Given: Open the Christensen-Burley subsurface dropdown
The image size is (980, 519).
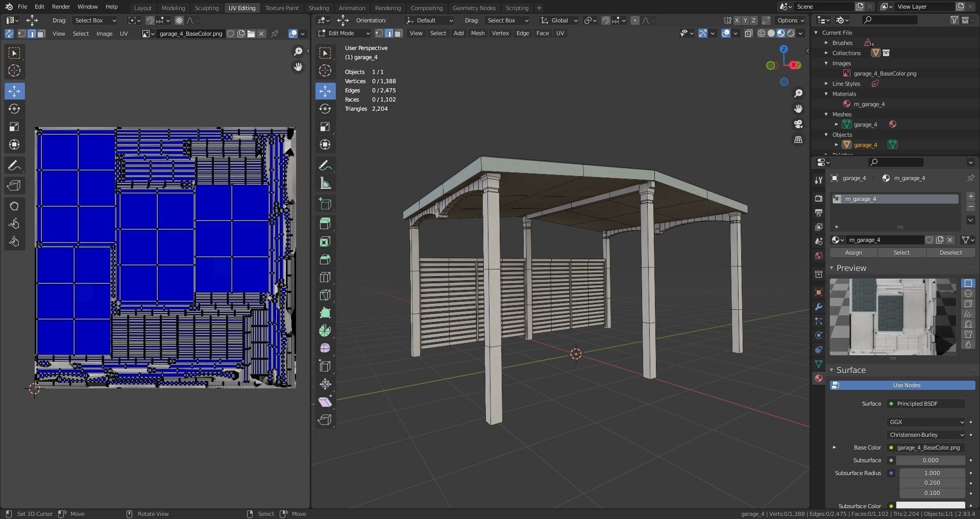Looking at the screenshot, I should coord(926,435).
